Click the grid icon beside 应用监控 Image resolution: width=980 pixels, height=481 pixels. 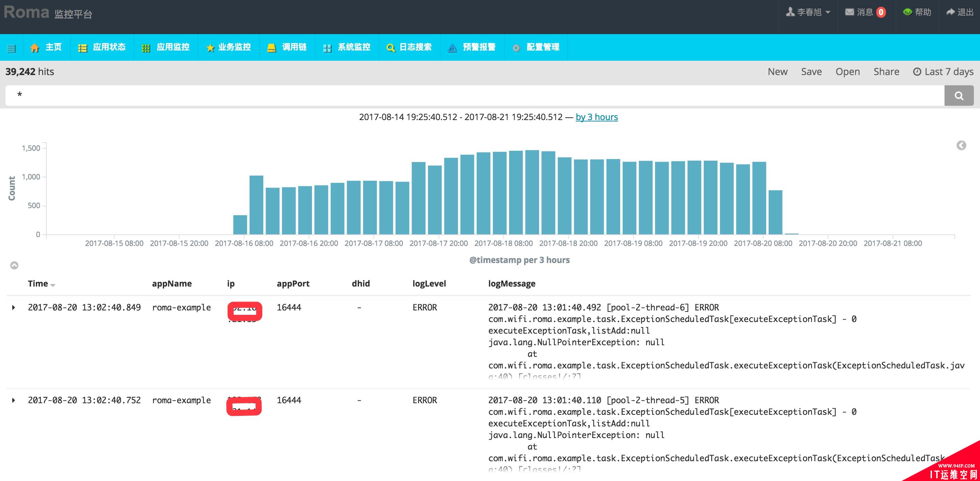tap(146, 48)
